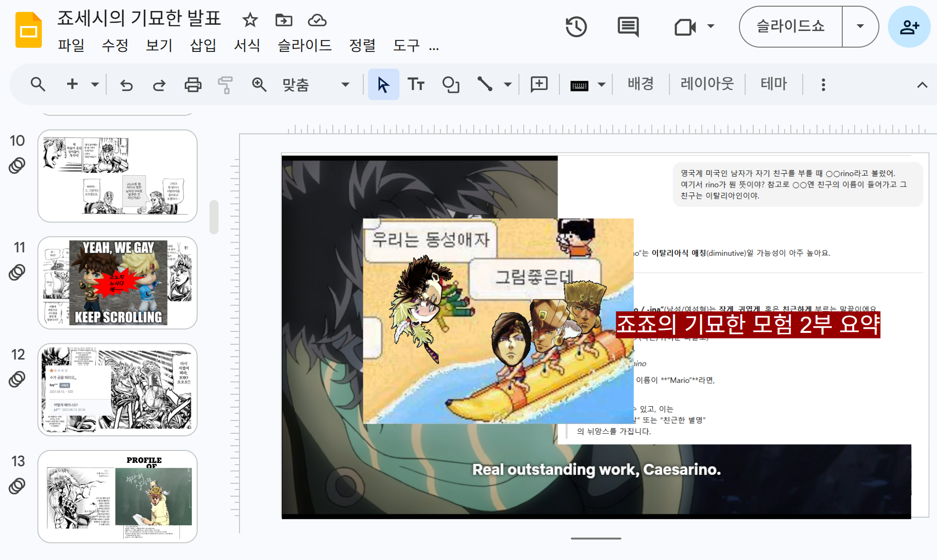Screen dimensions: 937x560
Task: Click the subtitle Real outstanding work, Caesarino.
Action: coord(597,470)
